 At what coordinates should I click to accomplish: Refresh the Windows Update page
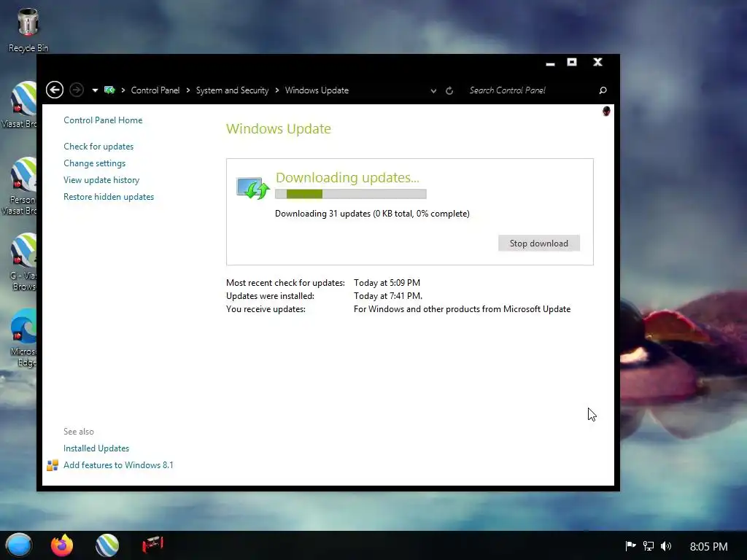[x=449, y=90]
